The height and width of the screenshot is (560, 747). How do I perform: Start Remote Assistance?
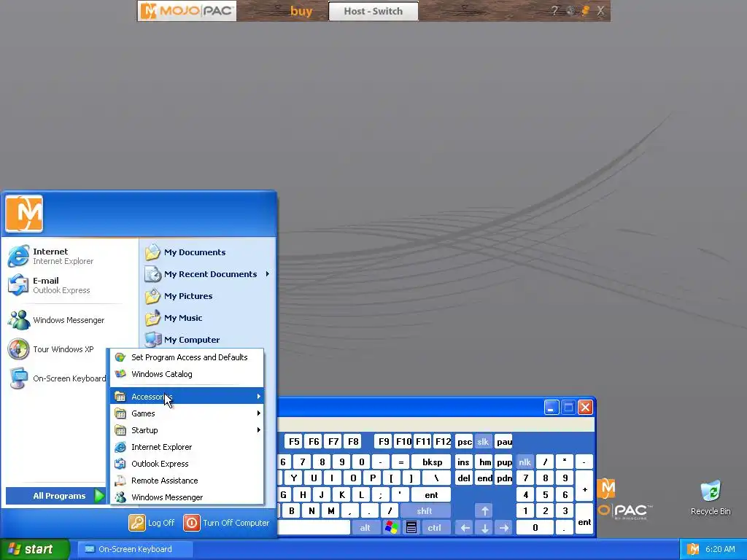187,480
